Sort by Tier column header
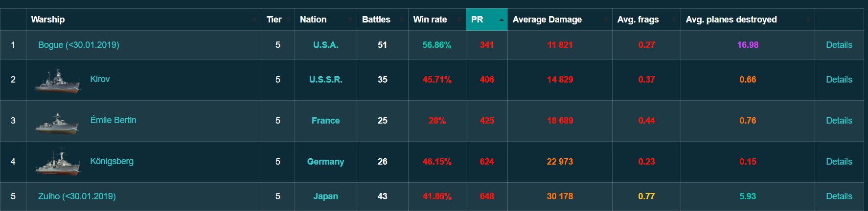868x211 pixels. (274, 20)
